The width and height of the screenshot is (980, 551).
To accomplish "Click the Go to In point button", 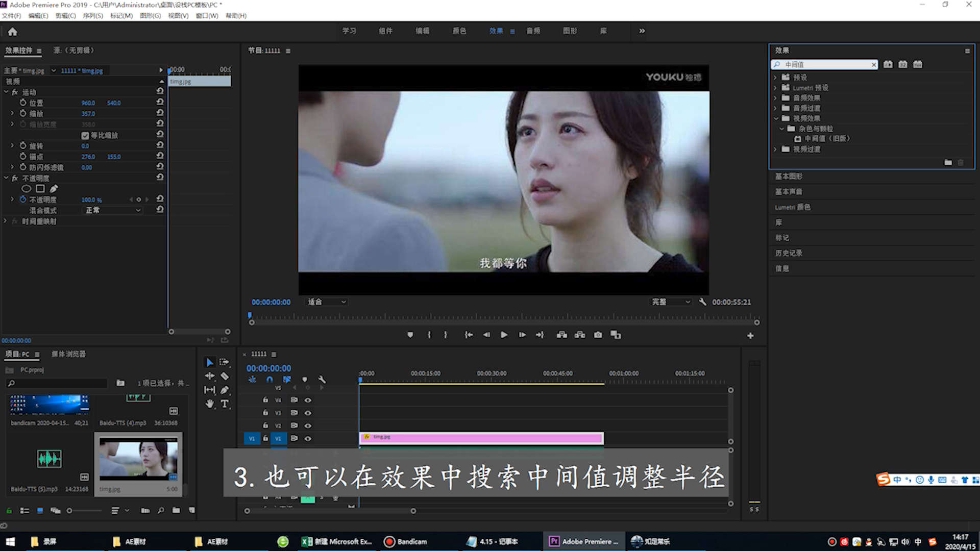I will 469,335.
